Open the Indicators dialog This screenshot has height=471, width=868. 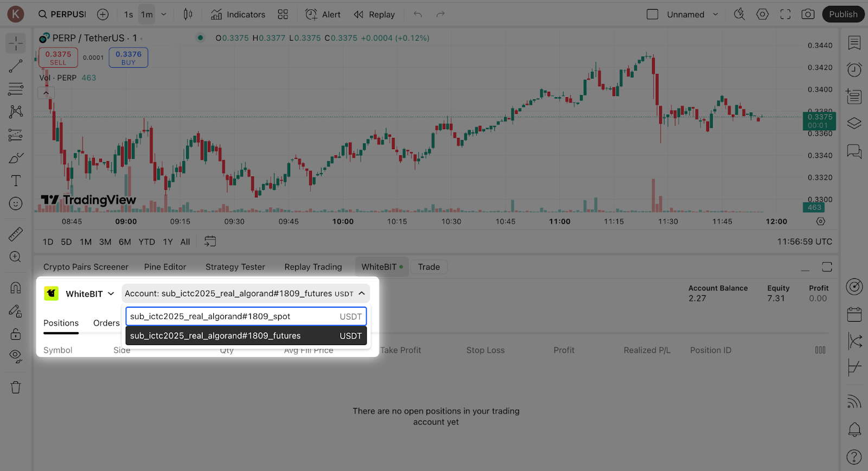(238, 15)
